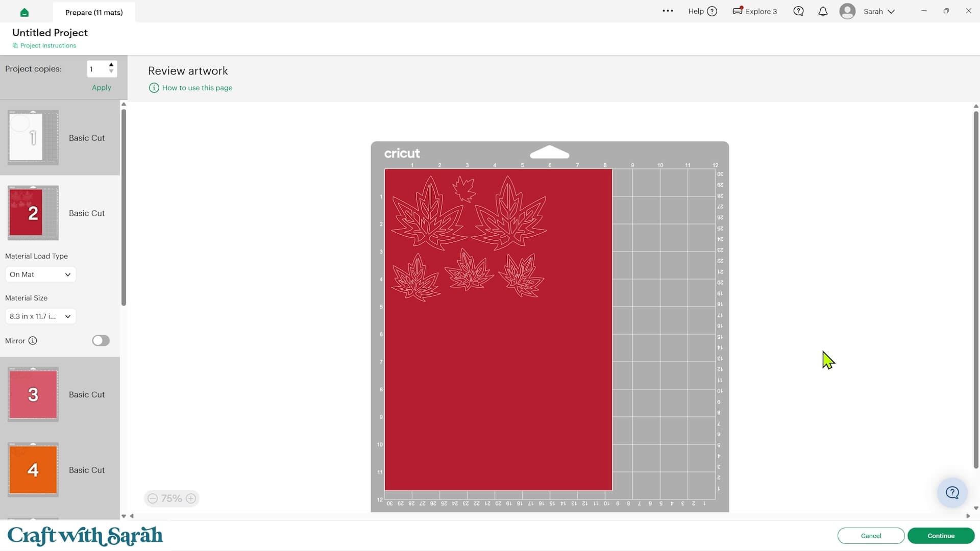Open the notifications bell
This screenshot has height=551, width=980.
[x=823, y=11]
